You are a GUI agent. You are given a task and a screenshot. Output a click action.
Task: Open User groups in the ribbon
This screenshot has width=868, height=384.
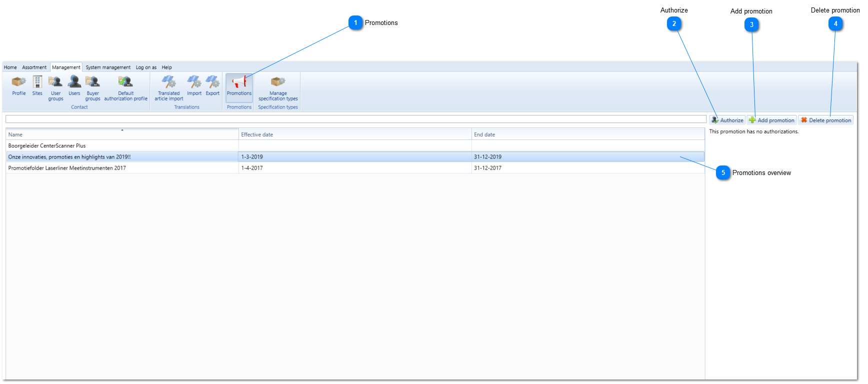(55, 88)
